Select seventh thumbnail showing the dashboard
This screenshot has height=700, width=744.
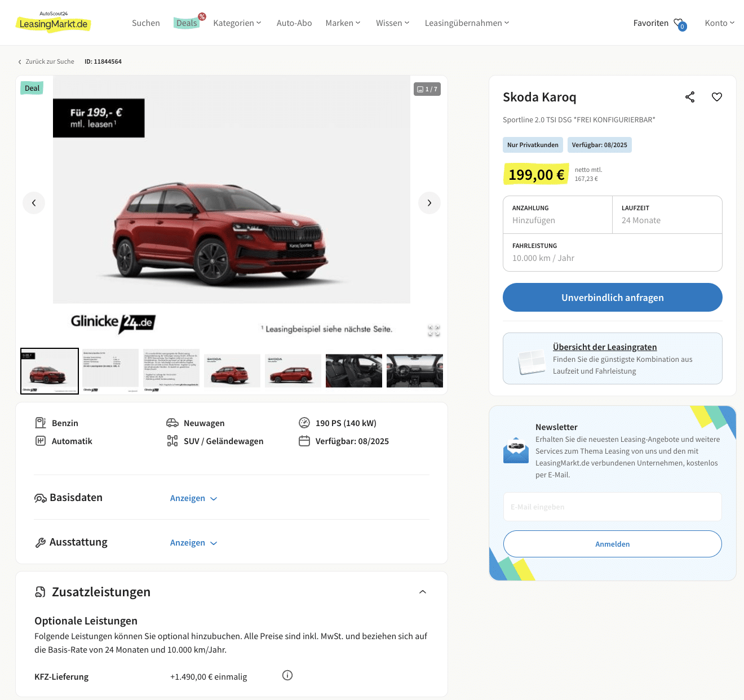(x=415, y=371)
